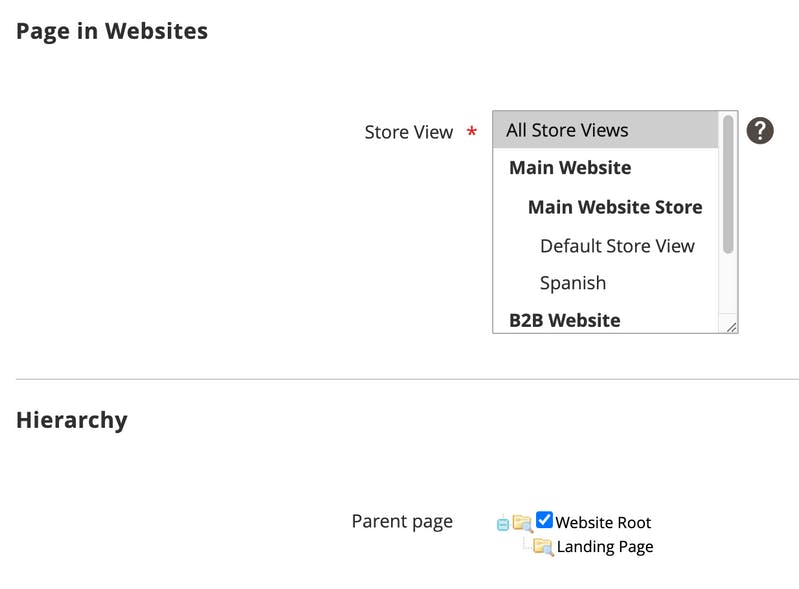Click the Hierarchy section heading
799x589 pixels.
tap(72, 420)
